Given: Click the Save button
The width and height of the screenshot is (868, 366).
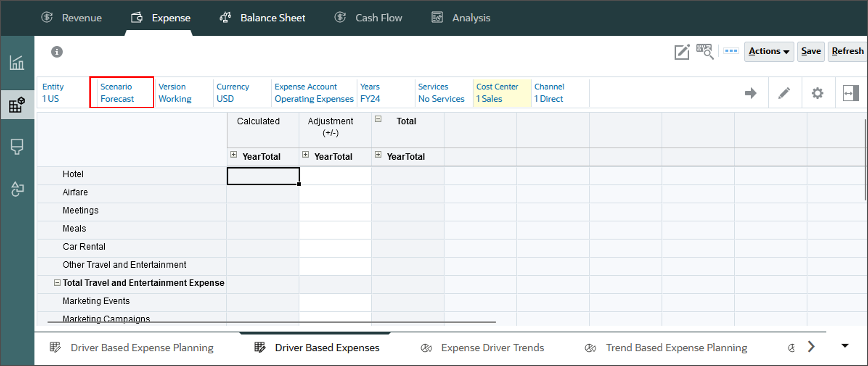Looking at the screenshot, I should click(x=811, y=51).
